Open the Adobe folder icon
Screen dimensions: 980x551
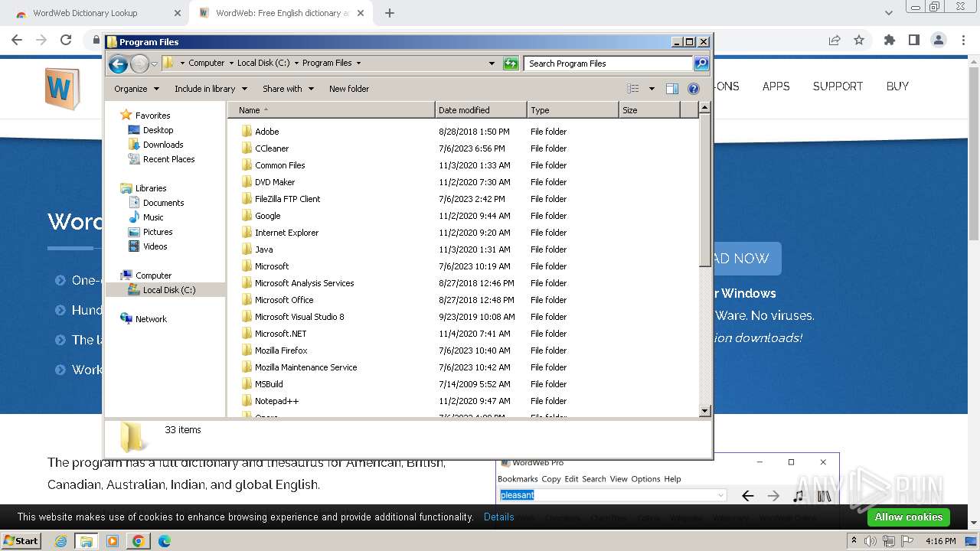247,132
